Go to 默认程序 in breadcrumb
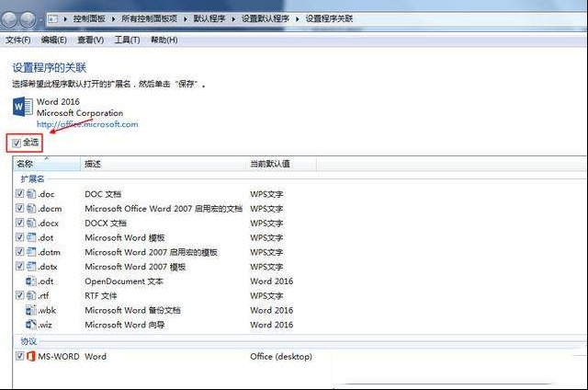 point(209,18)
